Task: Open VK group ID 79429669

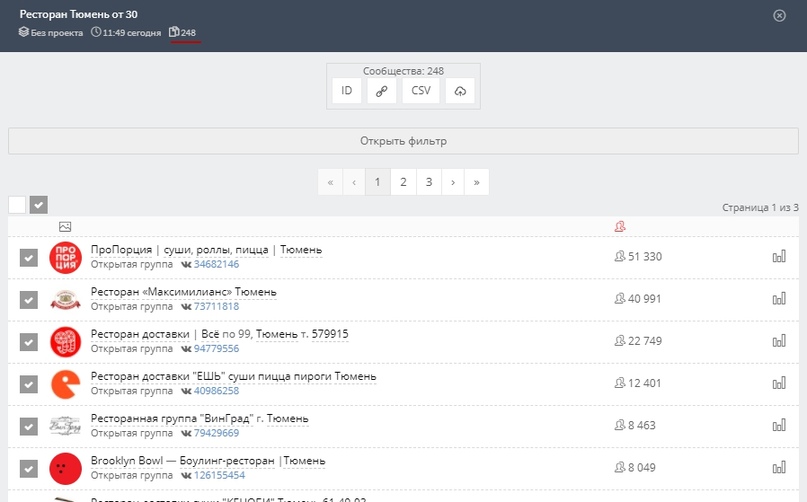Action: pyautogui.click(x=216, y=433)
